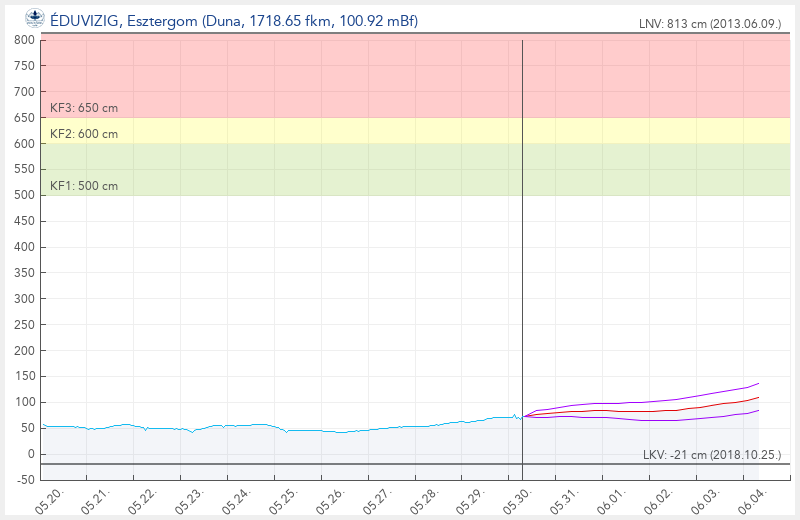Image resolution: width=800 pixels, height=520 pixels.
Task: Click the red forecast line end
Action: pyautogui.click(x=758, y=398)
